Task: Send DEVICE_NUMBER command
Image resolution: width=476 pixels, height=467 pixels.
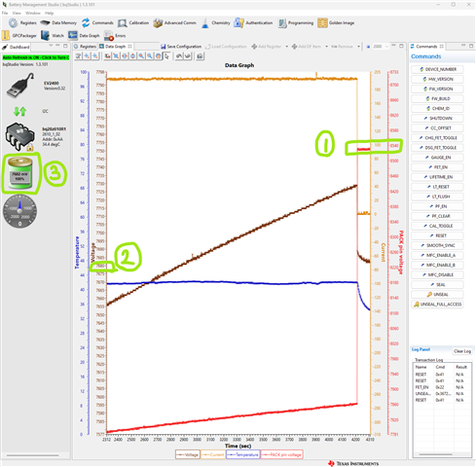Action: point(437,69)
